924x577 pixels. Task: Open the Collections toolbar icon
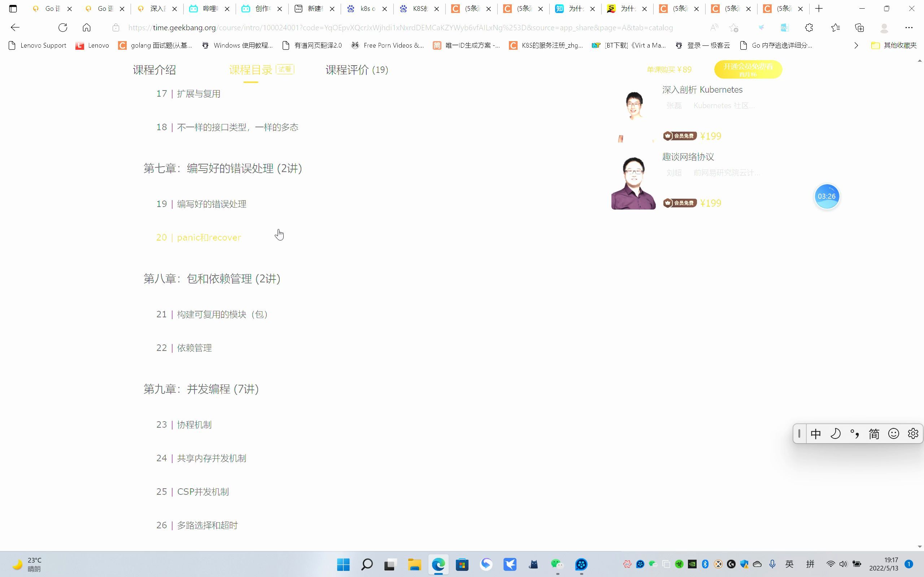[x=859, y=27]
